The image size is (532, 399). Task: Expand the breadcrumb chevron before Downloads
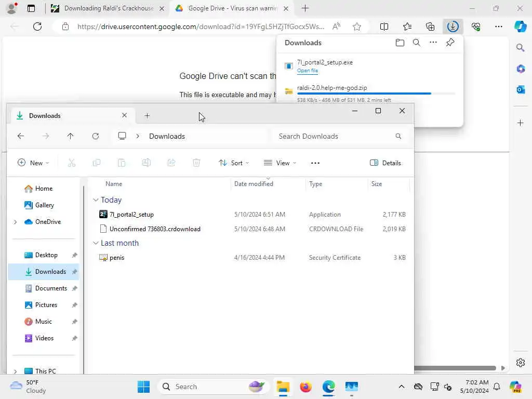(137, 136)
